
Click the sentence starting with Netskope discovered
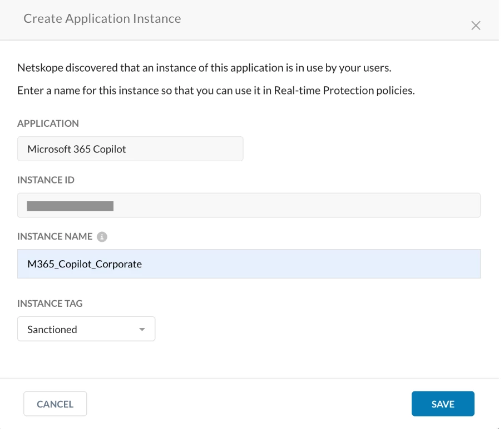pos(205,69)
